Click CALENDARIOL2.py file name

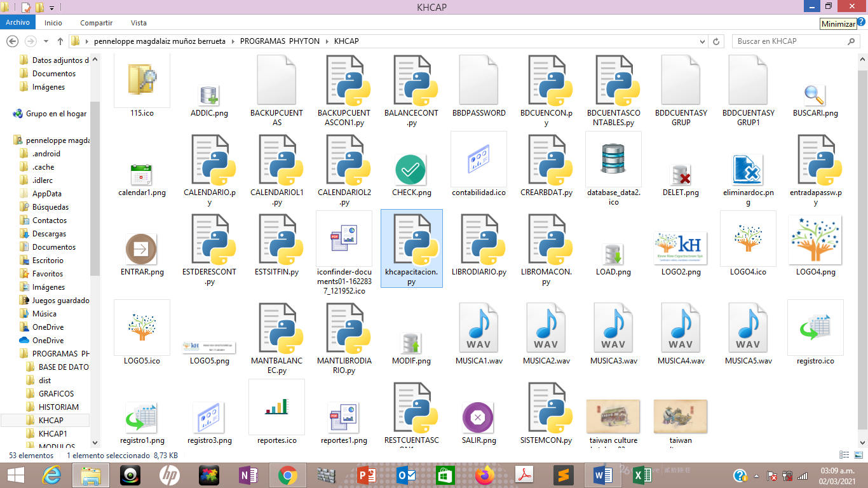point(344,198)
